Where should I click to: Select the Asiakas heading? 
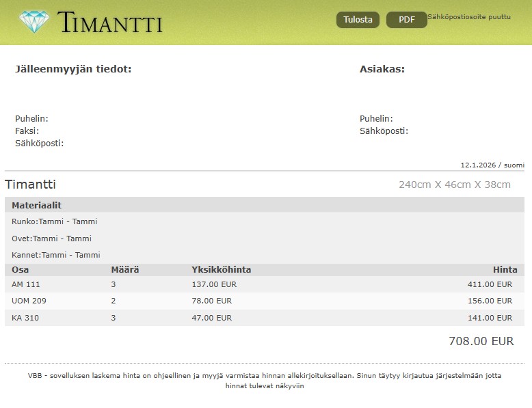(382, 69)
